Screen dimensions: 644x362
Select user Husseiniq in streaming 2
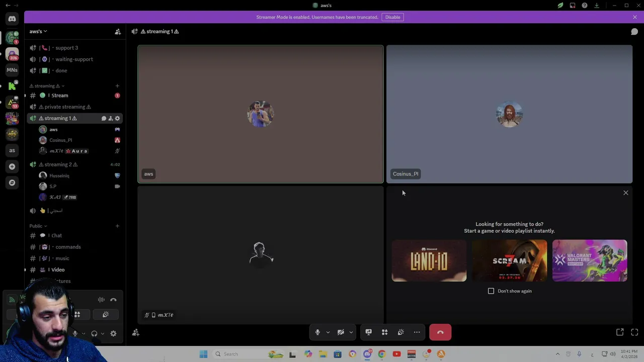pos(79,175)
